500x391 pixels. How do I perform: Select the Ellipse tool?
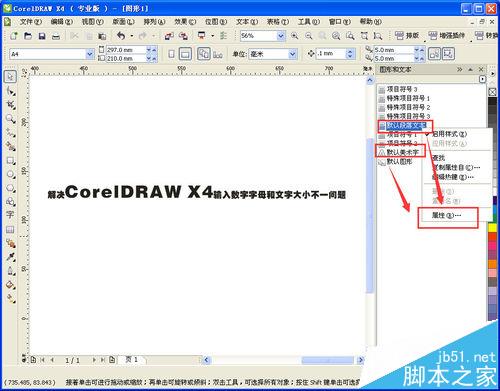tap(11, 174)
